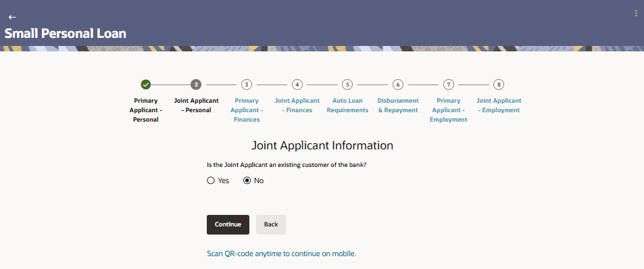Open Primary Applicant - Finances step

[x=247, y=110]
